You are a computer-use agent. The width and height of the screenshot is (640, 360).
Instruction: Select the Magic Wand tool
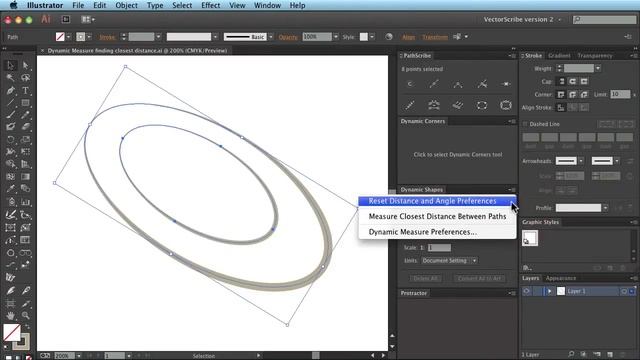(11, 78)
